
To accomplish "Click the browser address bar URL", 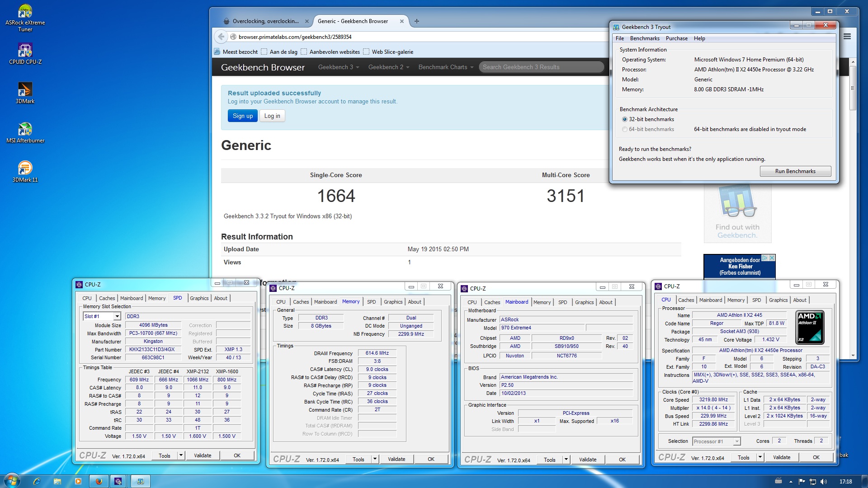I will [x=295, y=37].
